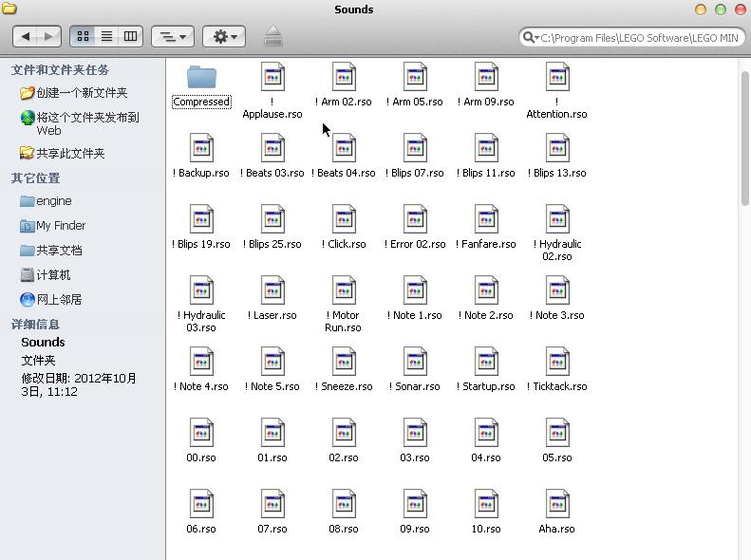Select the 00.rso file

pos(201,441)
